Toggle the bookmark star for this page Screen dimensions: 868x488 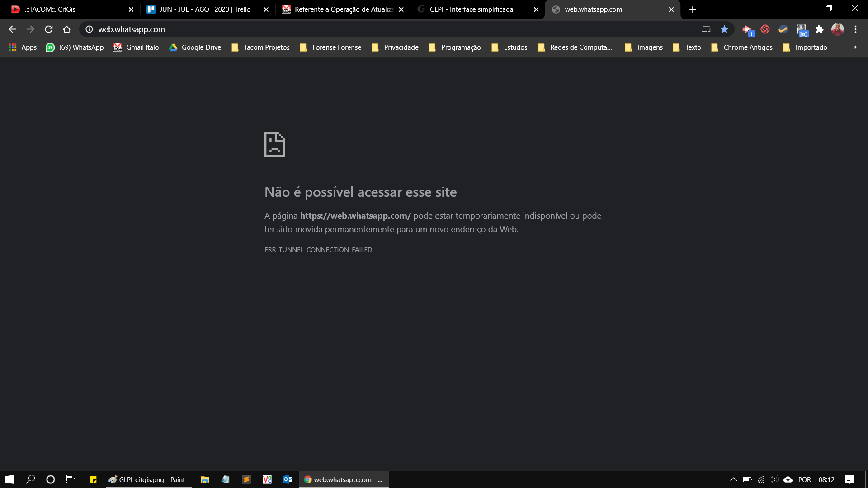(724, 29)
